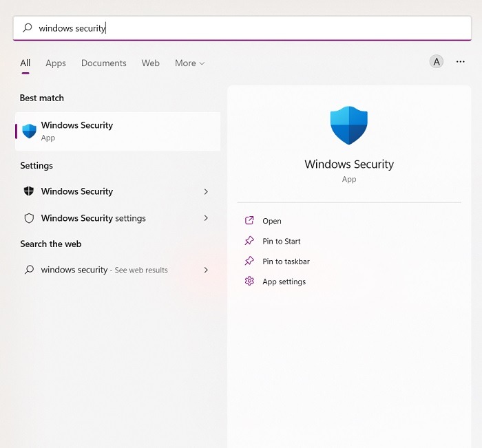Image resolution: width=482 pixels, height=448 pixels.
Task: Open the Windows Security app
Action: pos(272,221)
